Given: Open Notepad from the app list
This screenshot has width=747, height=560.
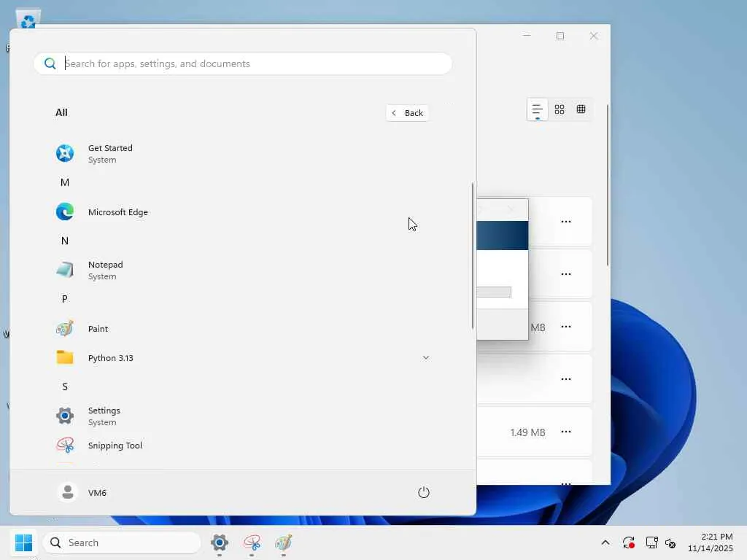Looking at the screenshot, I should coord(243,270).
